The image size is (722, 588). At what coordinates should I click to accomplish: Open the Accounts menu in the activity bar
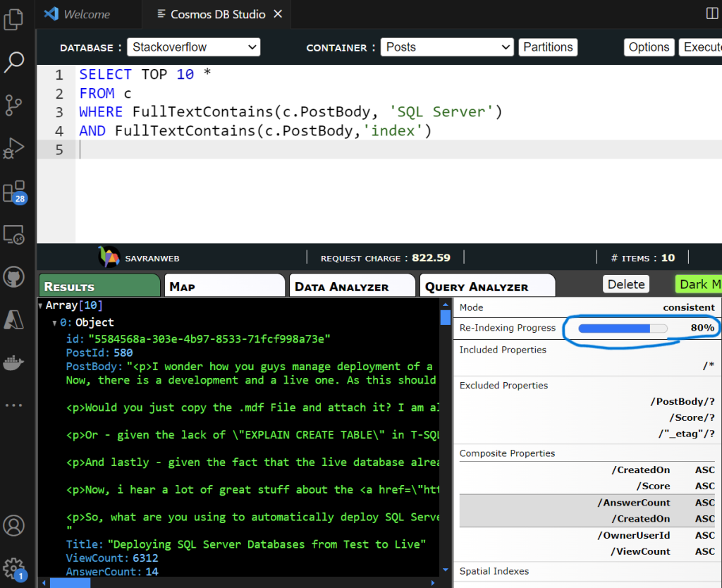[14, 525]
